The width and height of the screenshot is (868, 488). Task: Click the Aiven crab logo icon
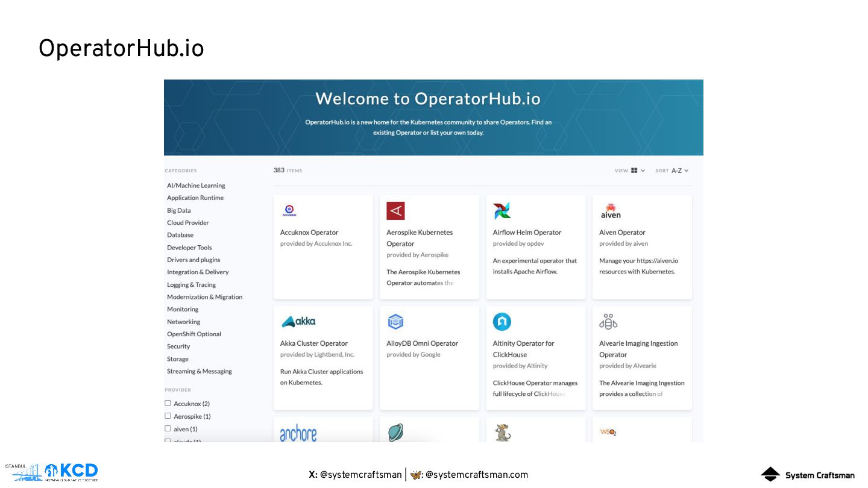tap(611, 211)
